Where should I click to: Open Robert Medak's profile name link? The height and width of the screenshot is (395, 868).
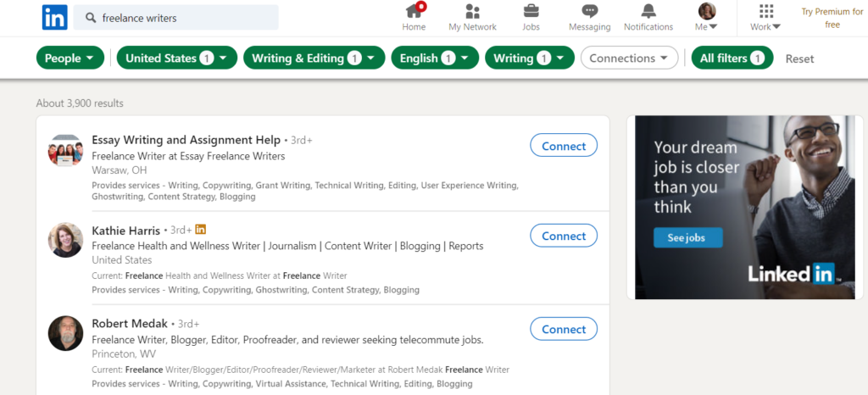(129, 323)
